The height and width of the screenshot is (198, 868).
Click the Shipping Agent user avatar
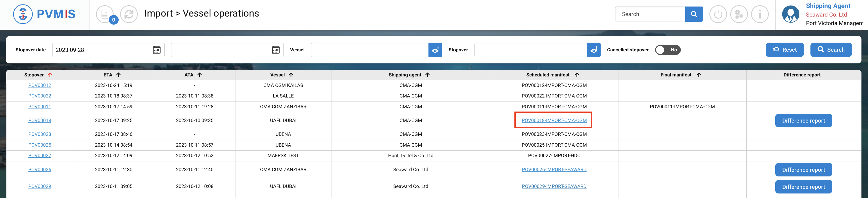click(790, 14)
